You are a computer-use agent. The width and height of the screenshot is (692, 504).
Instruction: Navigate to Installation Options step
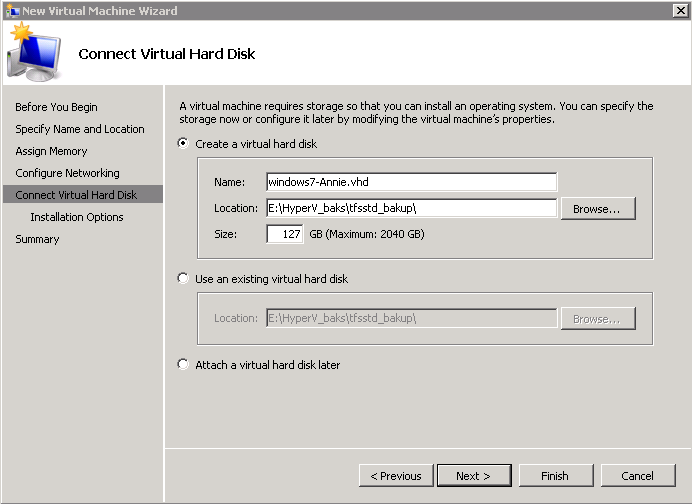[x=77, y=217]
